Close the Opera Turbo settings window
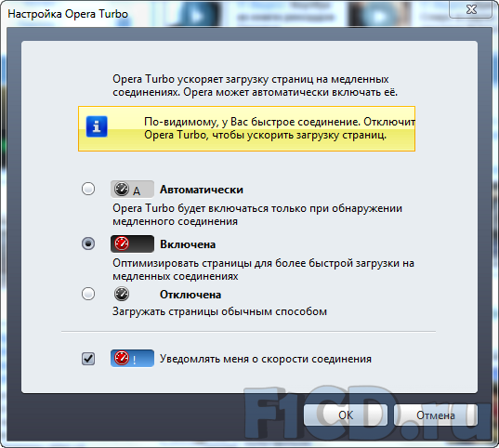499x448 pixels. pyautogui.click(x=471, y=9)
